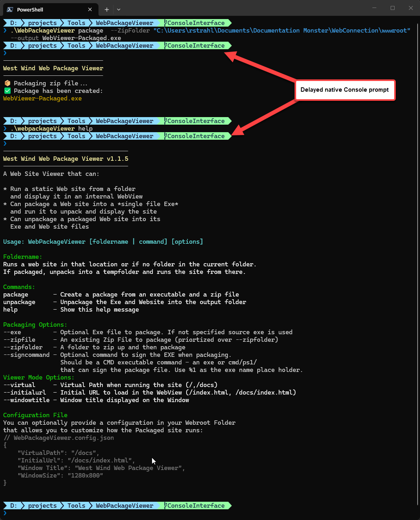This screenshot has height=520, width=420.
Task: Click the "Window Title" JSON line
Action: (101, 468)
